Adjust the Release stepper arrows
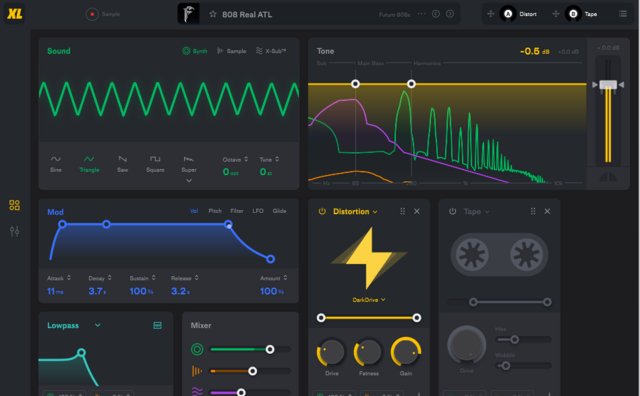 coord(196,278)
